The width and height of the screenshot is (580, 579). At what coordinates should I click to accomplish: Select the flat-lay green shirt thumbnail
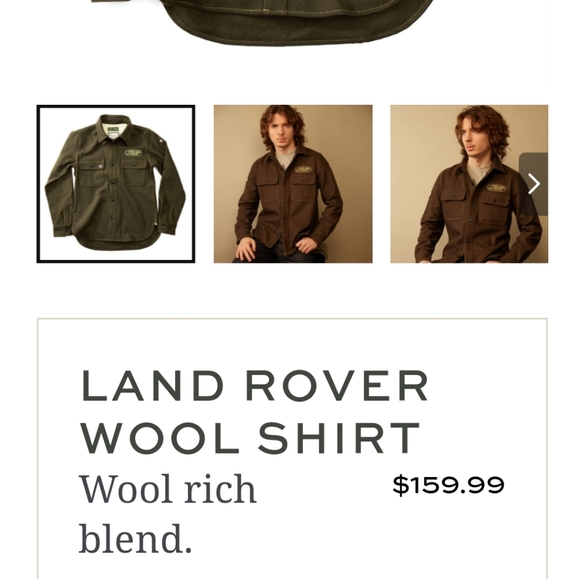pos(116,184)
